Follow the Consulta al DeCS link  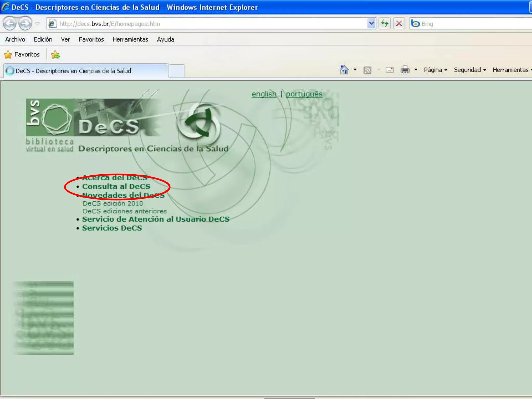coord(116,187)
